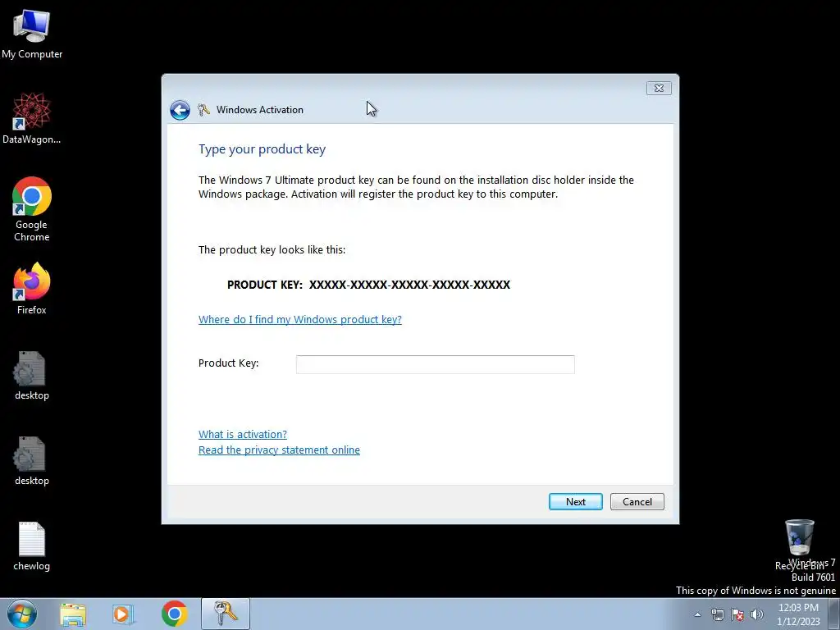Open My Computer desktop icon

point(32,33)
